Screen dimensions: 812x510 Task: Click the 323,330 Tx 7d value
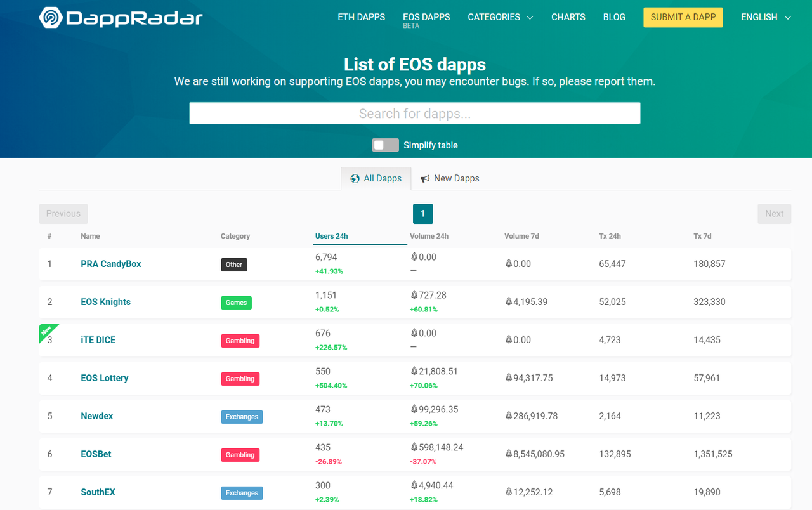[709, 302]
